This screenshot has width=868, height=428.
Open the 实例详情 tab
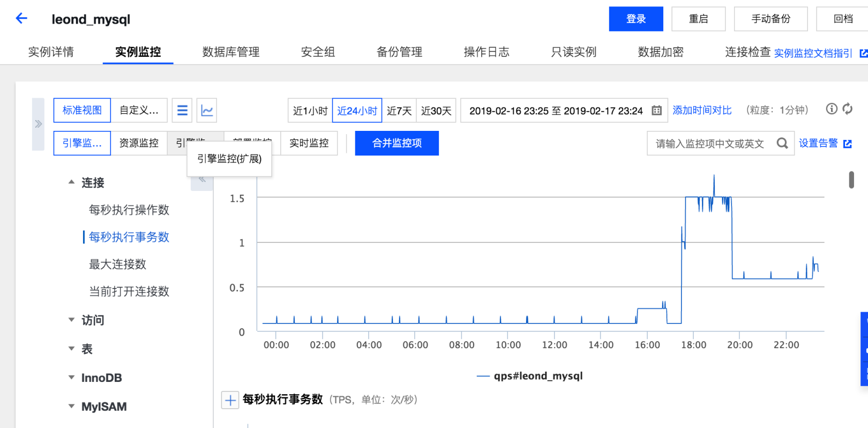(51, 52)
